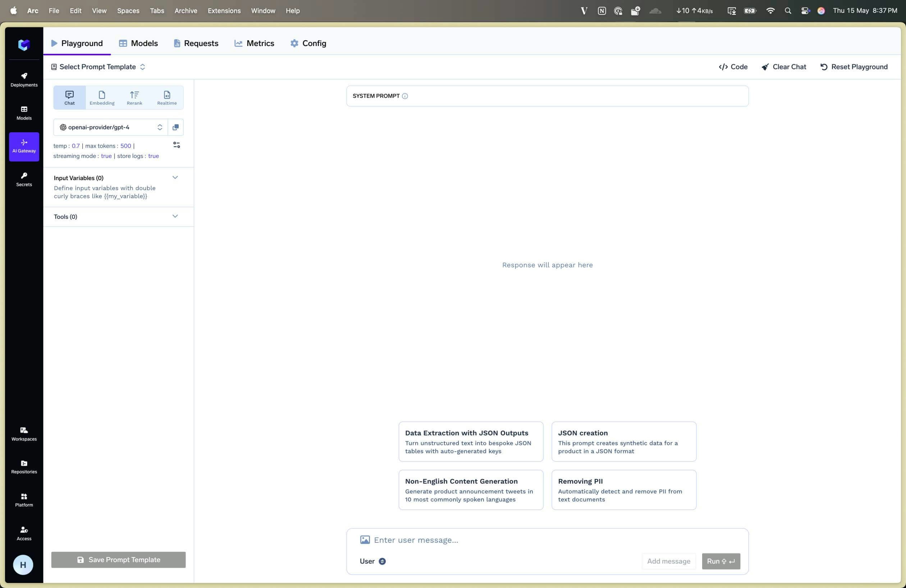Open Secrets in the sidebar
Viewport: 906px width, 588px height.
[24, 180]
